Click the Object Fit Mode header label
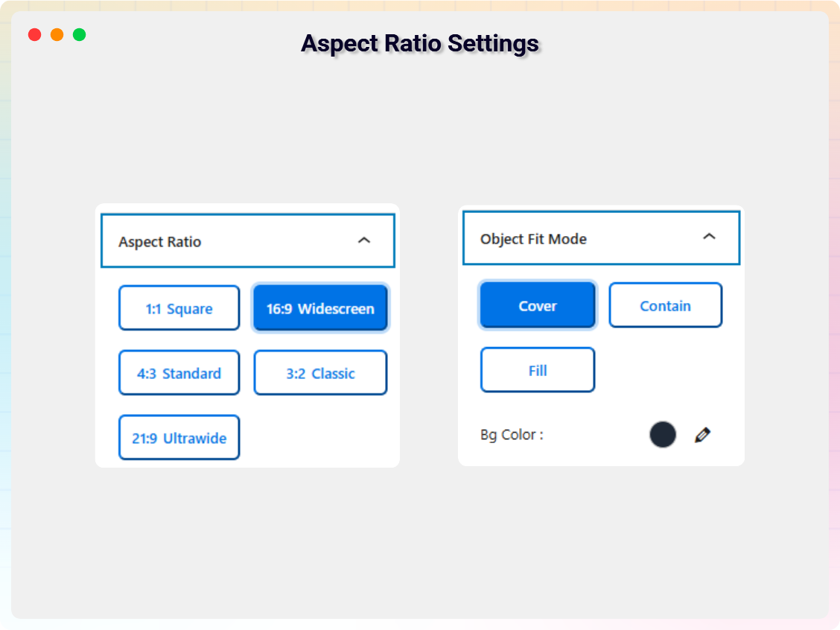Image resolution: width=840 pixels, height=630 pixels. (533, 239)
